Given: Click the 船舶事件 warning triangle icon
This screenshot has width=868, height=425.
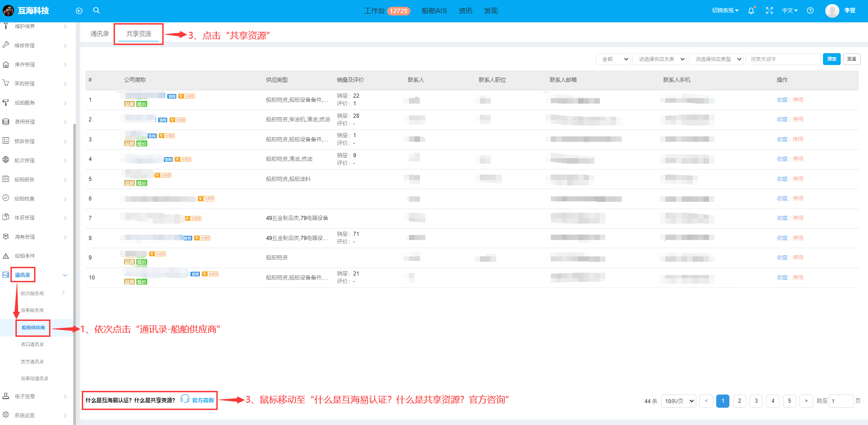Looking at the screenshot, I should [x=6, y=256].
